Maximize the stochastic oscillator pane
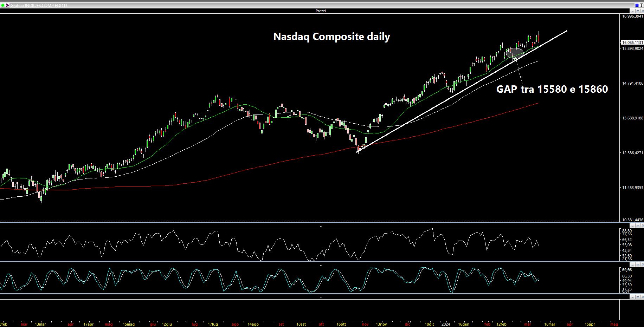 pos(638,264)
